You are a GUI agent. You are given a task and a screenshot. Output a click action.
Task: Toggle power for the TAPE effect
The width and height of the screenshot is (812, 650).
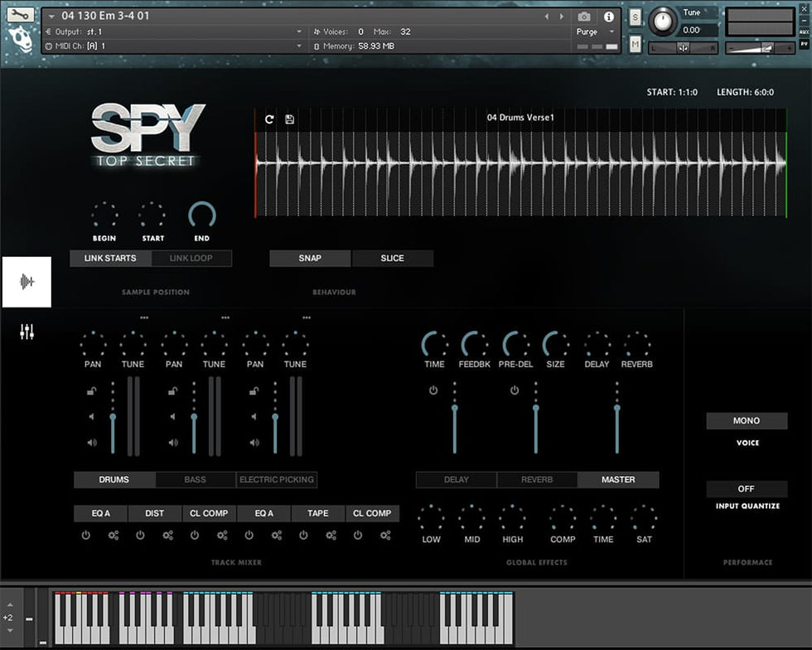303,536
